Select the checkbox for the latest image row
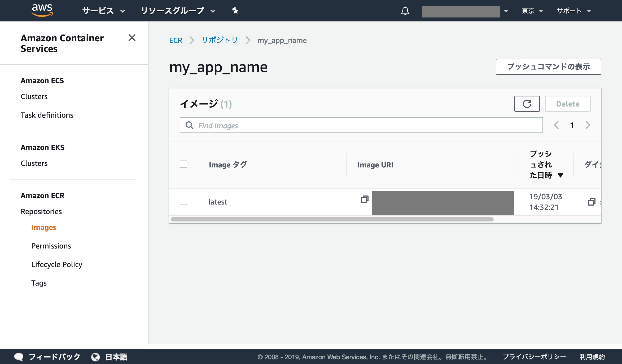622x364 pixels. tap(183, 202)
